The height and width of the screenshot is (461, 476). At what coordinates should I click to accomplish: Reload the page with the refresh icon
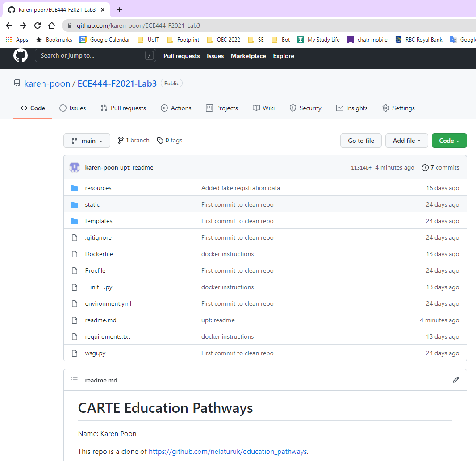[x=38, y=25]
